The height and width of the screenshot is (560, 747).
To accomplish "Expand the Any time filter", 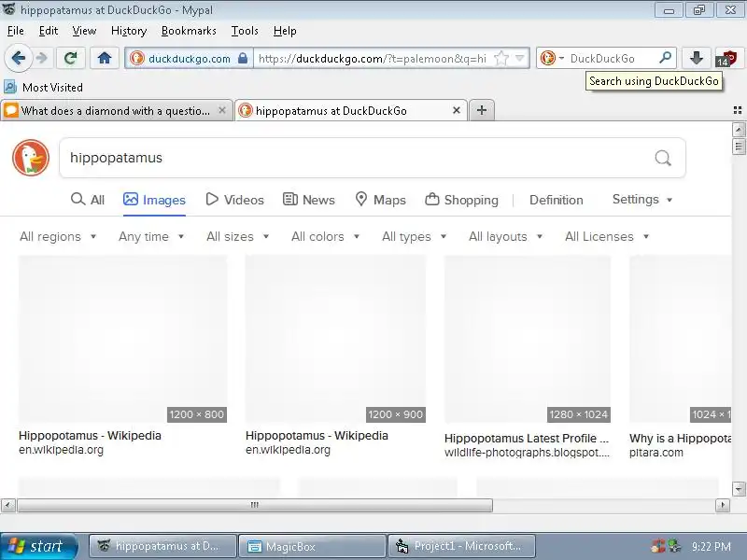I will click(x=151, y=236).
